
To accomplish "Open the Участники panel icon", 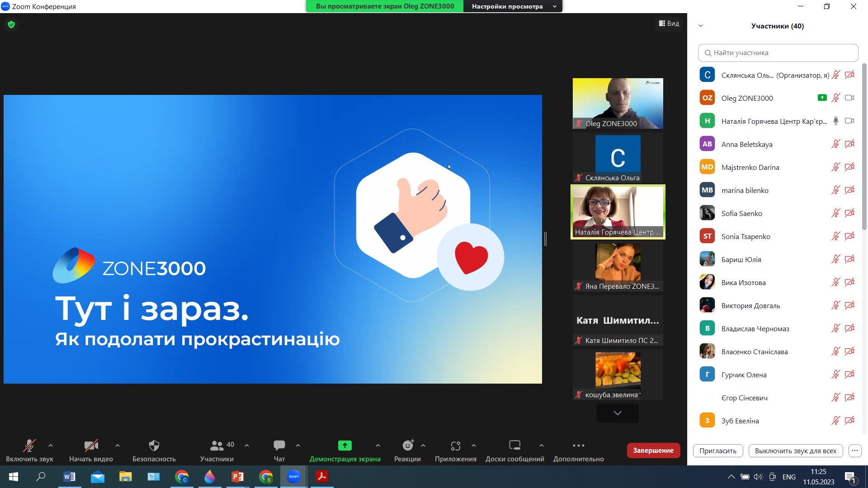I will (x=217, y=446).
